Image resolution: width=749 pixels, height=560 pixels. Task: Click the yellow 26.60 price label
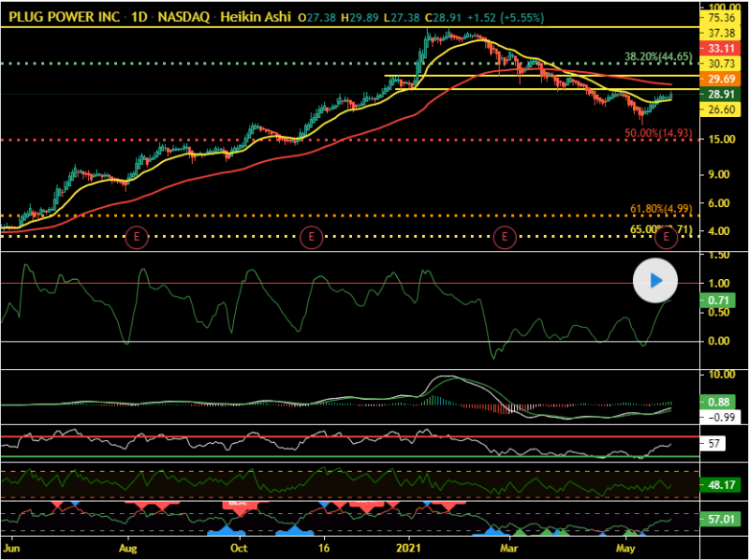point(720,110)
